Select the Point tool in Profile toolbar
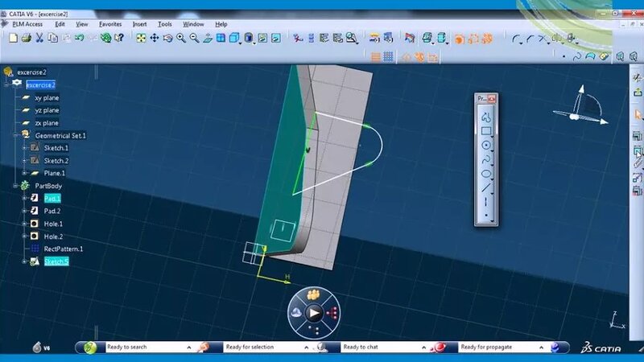The height and width of the screenshot is (362, 644). (x=485, y=215)
